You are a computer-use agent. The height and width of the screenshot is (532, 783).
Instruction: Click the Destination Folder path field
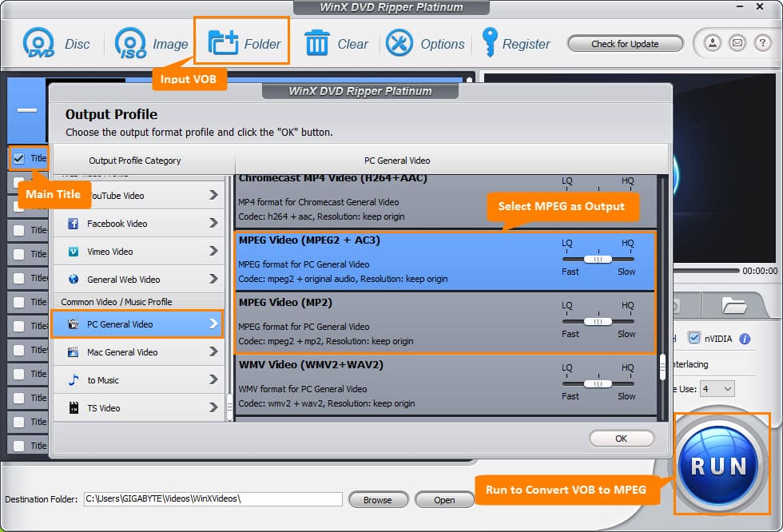(213, 498)
